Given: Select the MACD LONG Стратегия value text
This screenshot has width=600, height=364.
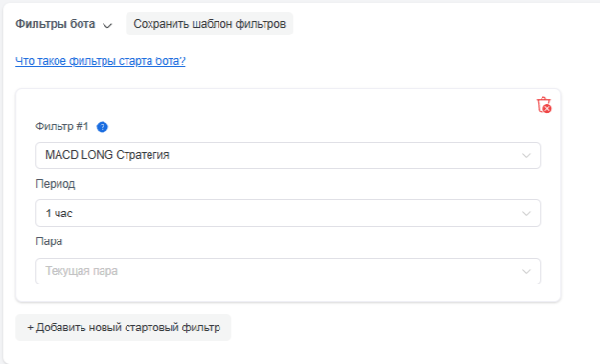Looking at the screenshot, I should click(107, 155).
